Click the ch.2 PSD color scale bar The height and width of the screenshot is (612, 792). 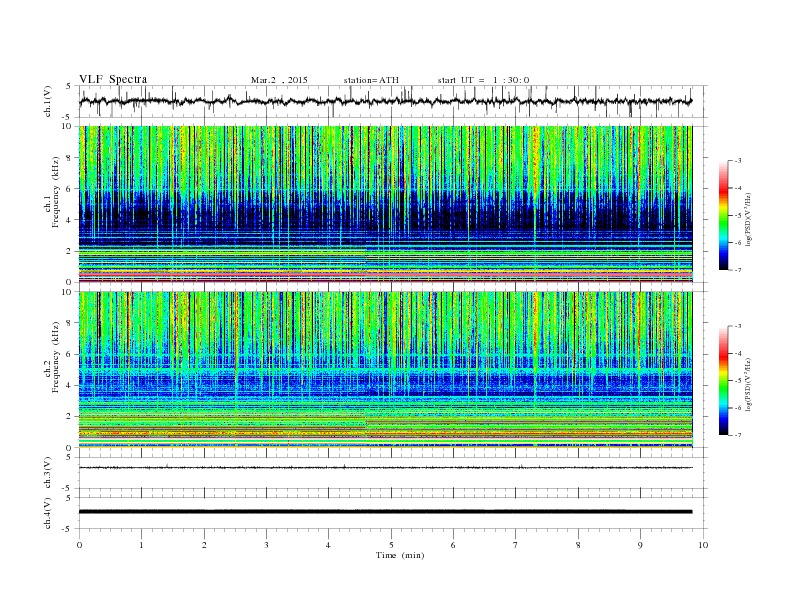tap(723, 380)
